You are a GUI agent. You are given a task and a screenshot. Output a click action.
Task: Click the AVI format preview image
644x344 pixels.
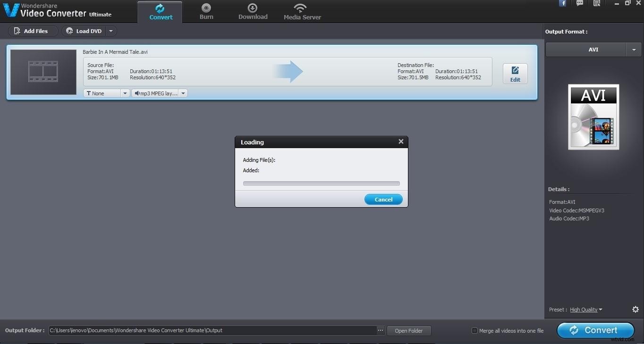pyautogui.click(x=593, y=117)
